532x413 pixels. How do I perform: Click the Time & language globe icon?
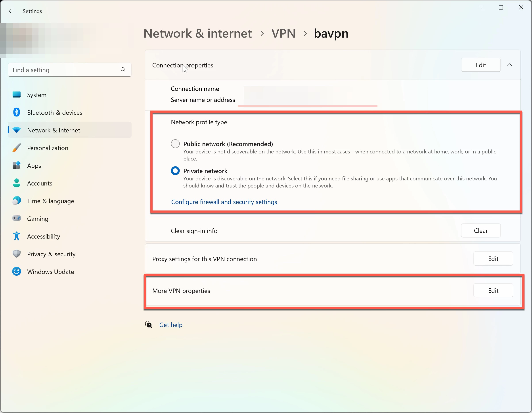[x=17, y=201]
